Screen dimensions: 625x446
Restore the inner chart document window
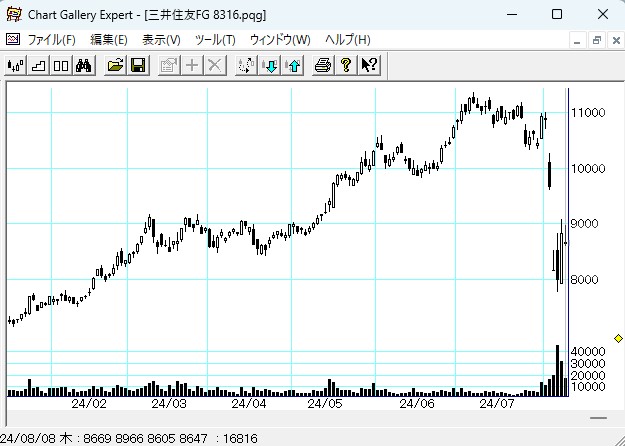596,40
